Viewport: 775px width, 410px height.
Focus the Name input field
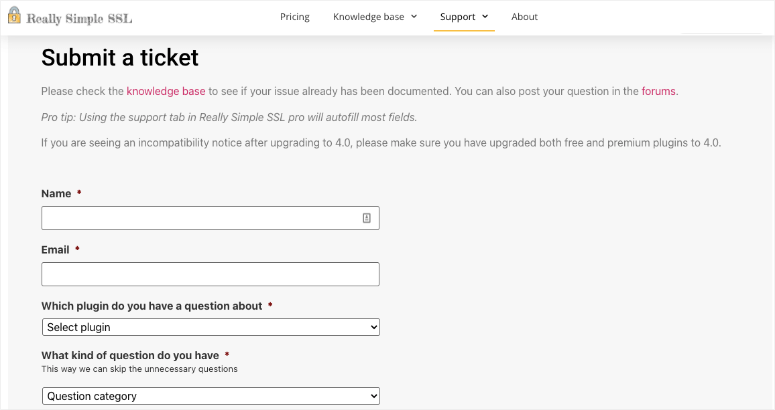pos(211,218)
